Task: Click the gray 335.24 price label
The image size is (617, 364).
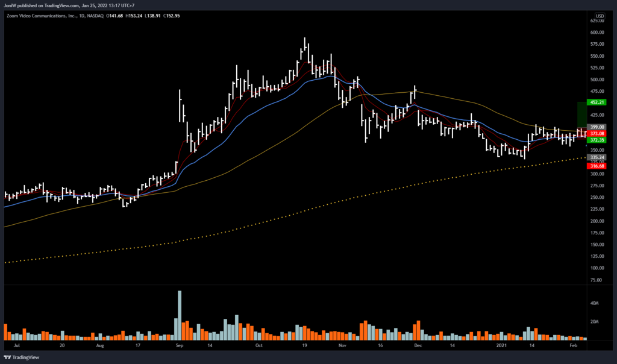Action: point(597,157)
